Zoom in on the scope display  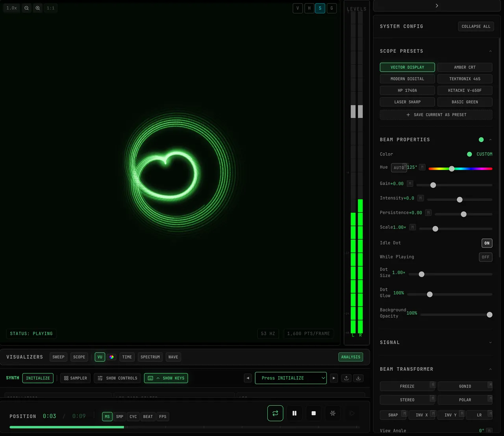[38, 8]
